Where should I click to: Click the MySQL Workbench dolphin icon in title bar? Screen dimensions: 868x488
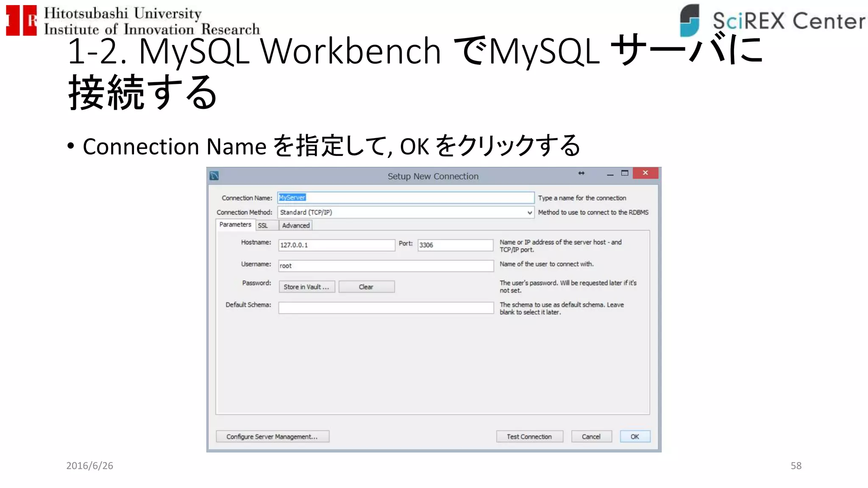214,176
